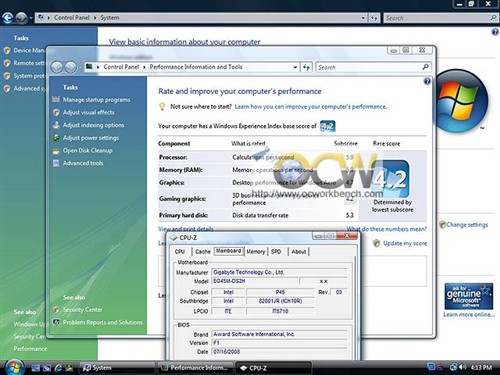Click Forward arrow in Performance Information window

[70, 67]
